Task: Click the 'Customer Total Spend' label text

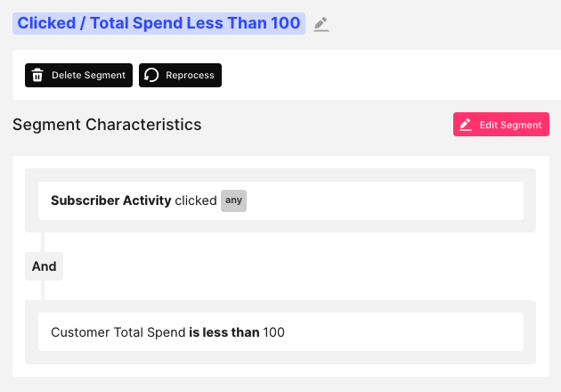Action: 118,332
